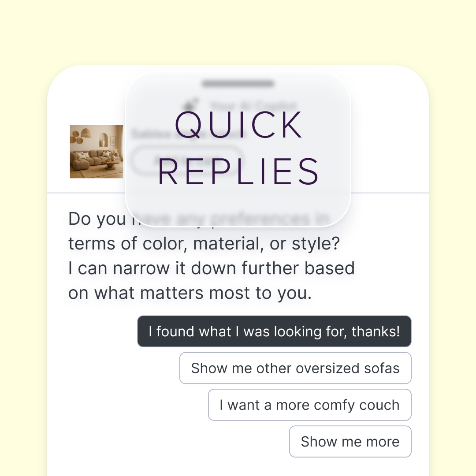Viewport: 476px width, 476px height.
Task: Click the blurred 'Your AI Copilot' header label
Action: [253, 105]
